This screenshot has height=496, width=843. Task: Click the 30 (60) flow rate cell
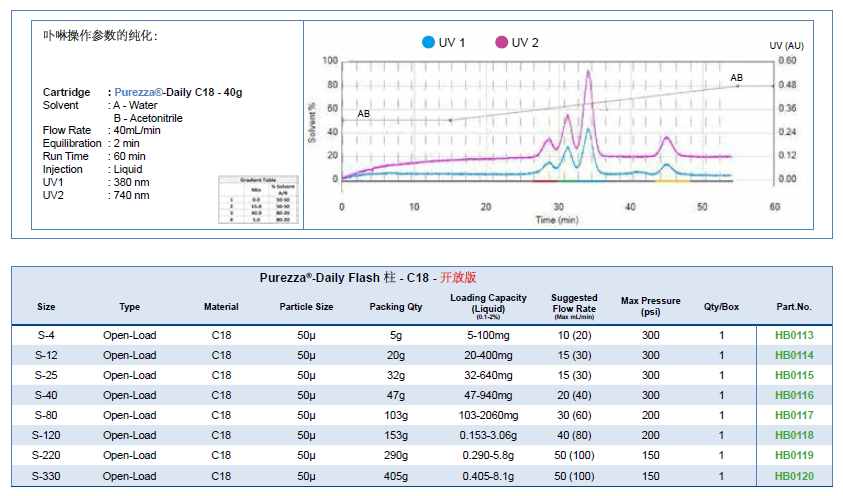574,415
